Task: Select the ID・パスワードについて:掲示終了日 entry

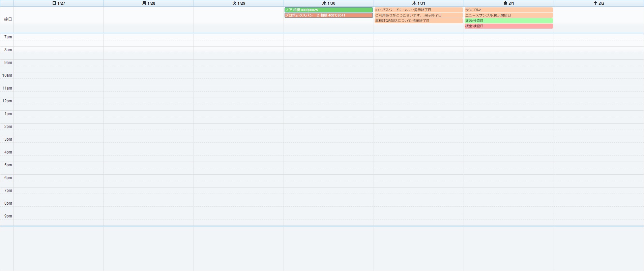Action: click(418, 10)
